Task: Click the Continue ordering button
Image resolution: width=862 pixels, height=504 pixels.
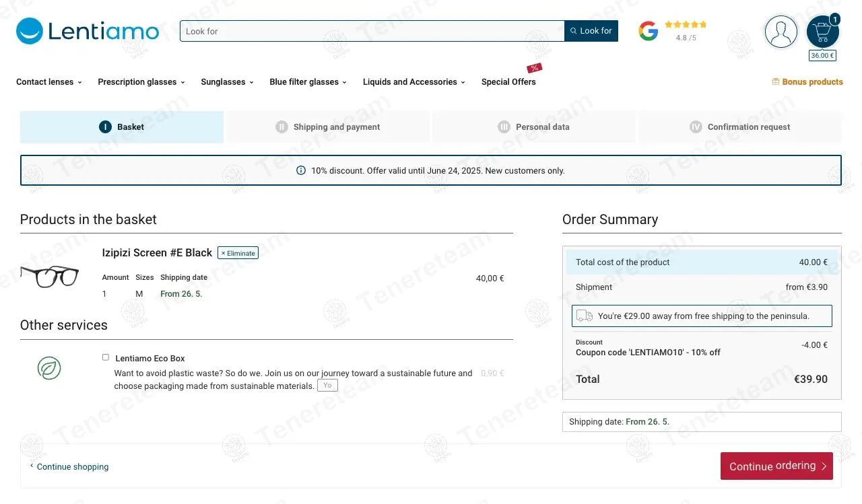Action: (776, 466)
